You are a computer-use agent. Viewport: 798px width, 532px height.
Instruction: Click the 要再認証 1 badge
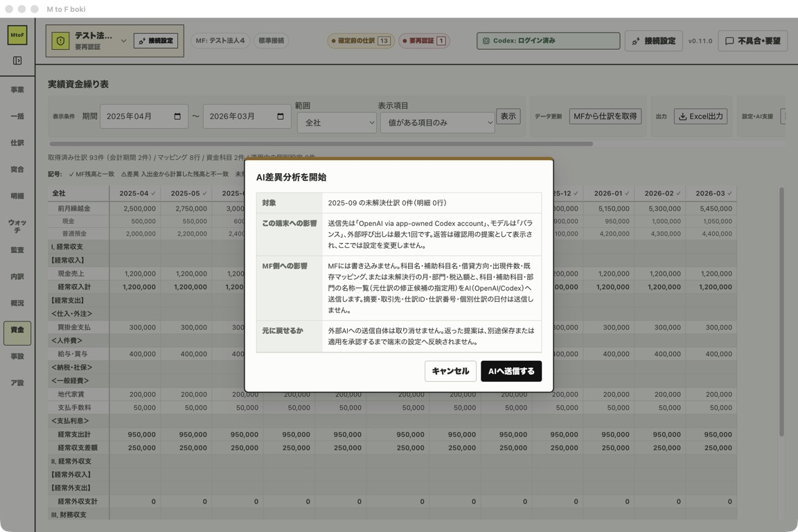pyautogui.click(x=424, y=41)
